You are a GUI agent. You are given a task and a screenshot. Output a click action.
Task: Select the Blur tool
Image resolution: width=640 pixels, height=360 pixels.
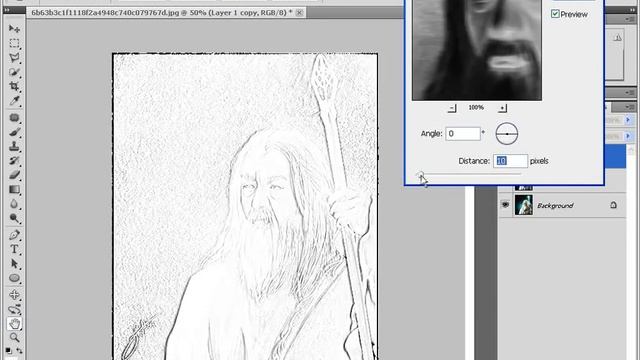(x=14, y=204)
